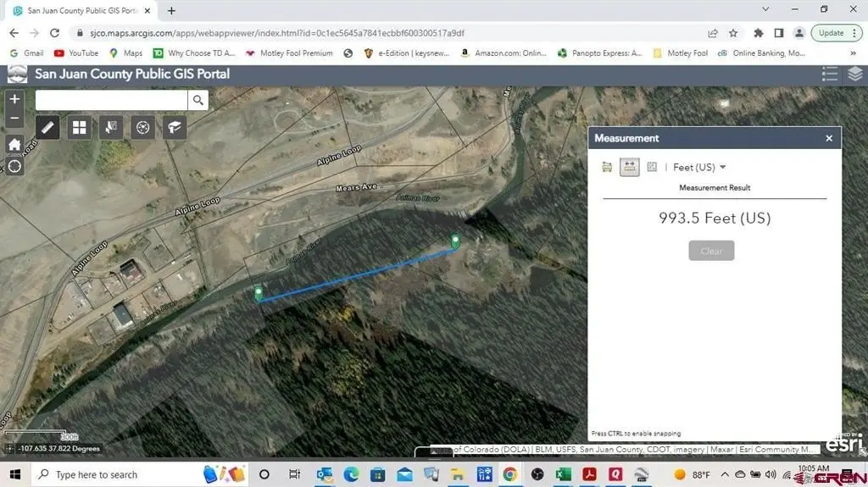Screen dimensions: 868x487
Task: Open the Legend list icon
Action: coord(830,74)
